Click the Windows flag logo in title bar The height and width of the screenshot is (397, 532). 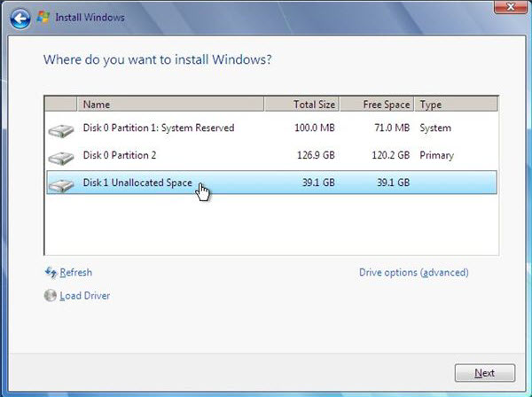(43, 17)
